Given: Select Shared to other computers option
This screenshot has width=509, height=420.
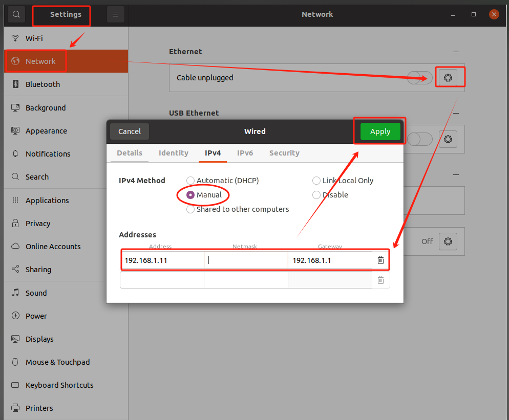Looking at the screenshot, I should pyautogui.click(x=238, y=209).
